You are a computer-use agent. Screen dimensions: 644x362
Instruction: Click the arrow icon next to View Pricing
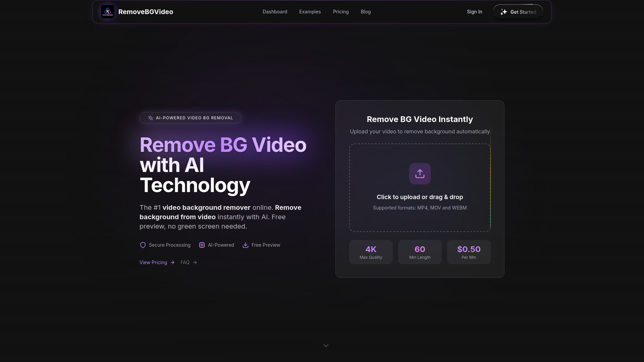pyautogui.click(x=172, y=262)
